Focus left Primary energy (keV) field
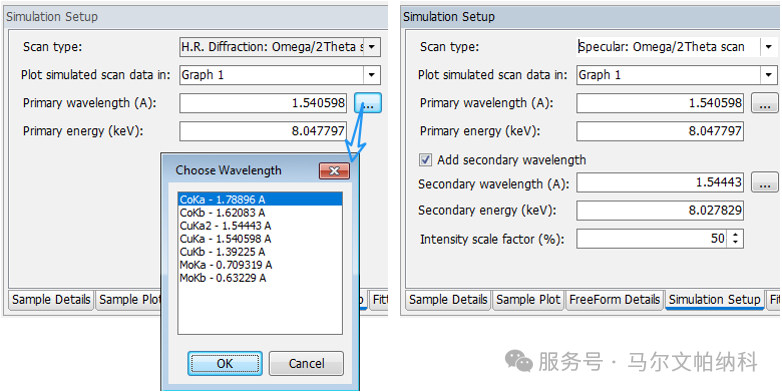782x392 pixels. click(x=263, y=131)
